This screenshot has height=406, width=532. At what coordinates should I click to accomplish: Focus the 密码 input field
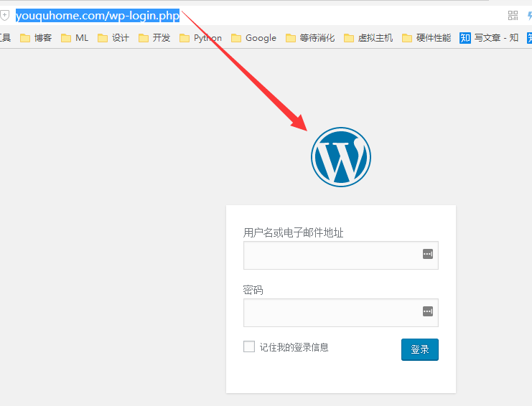(341, 313)
